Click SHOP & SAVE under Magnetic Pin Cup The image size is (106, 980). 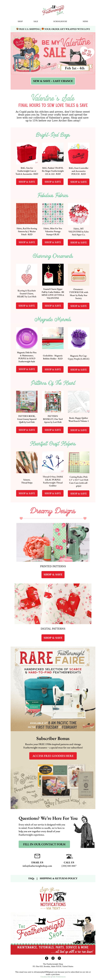[79, 369]
